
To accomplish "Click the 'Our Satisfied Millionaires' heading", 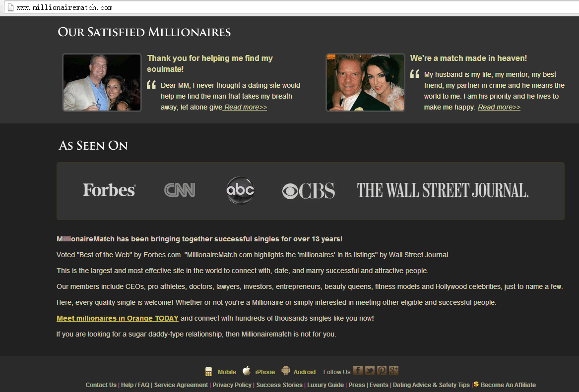I will point(144,32).
